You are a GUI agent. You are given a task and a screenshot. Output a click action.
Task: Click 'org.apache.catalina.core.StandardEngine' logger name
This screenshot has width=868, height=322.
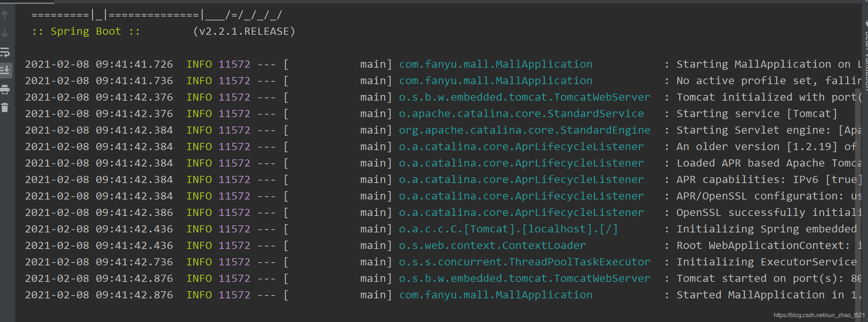coord(525,130)
